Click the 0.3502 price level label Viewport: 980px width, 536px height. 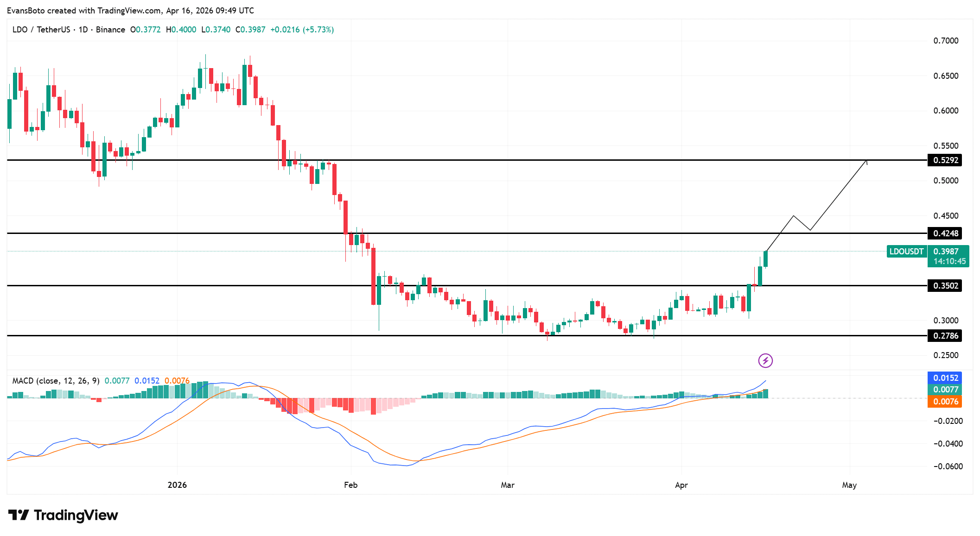coord(945,286)
